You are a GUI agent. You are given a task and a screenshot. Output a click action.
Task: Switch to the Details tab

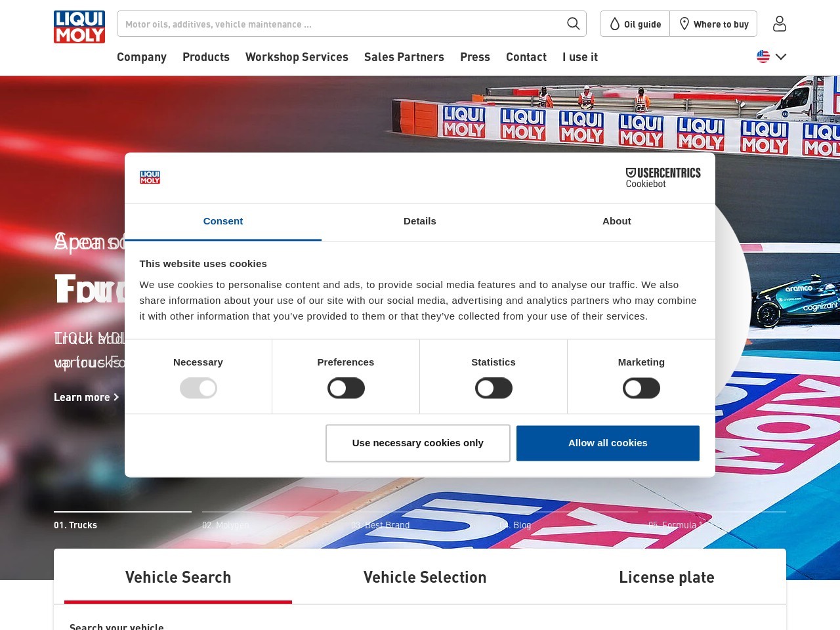420,221
